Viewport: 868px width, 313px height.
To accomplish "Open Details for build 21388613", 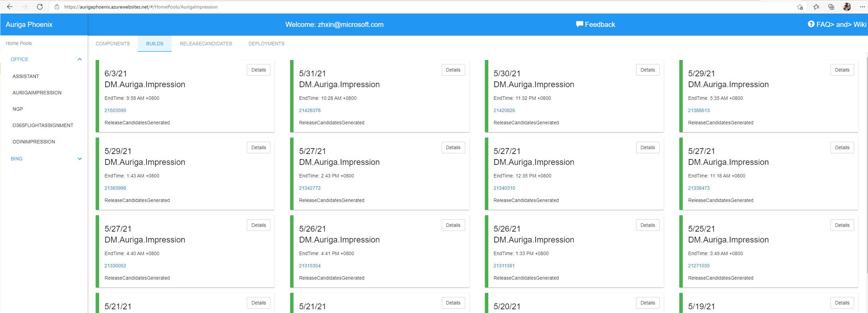I will tap(842, 70).
